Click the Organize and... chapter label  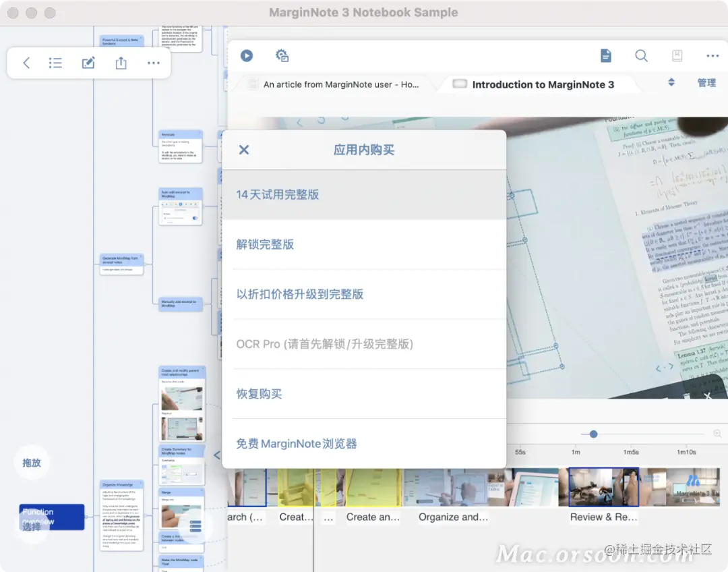point(453,517)
